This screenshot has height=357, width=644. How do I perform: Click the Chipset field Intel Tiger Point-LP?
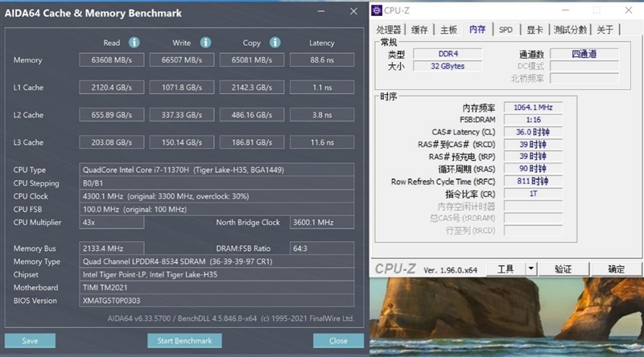(217, 274)
